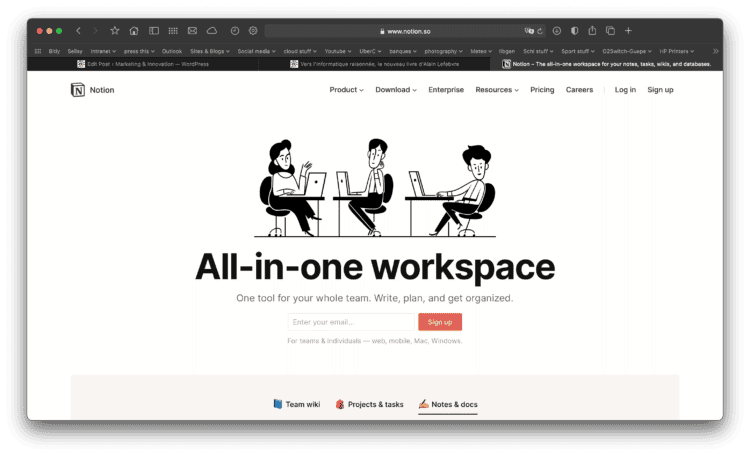Show more bookmarks with the double chevron
This screenshot has width=750, height=456.
716,51
